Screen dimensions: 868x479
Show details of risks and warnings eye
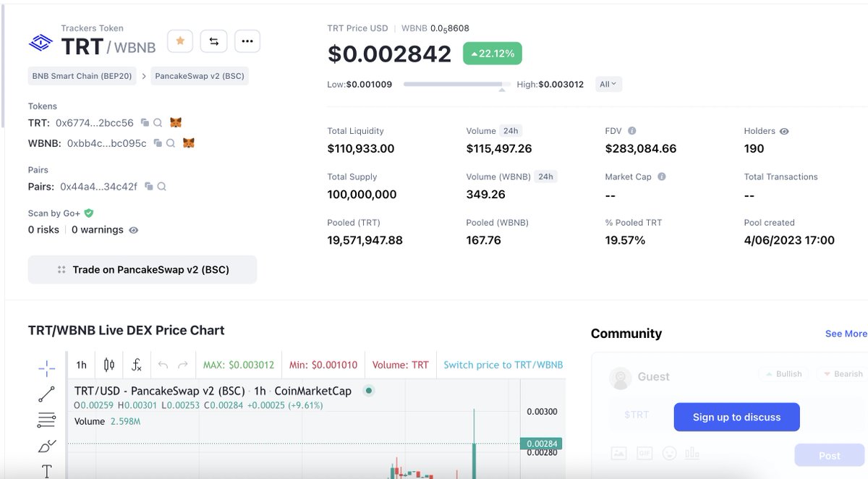tap(133, 230)
